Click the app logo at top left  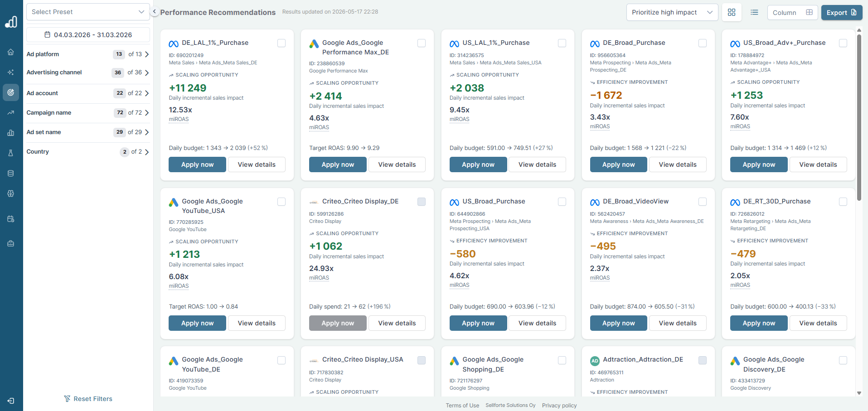pyautogui.click(x=11, y=21)
